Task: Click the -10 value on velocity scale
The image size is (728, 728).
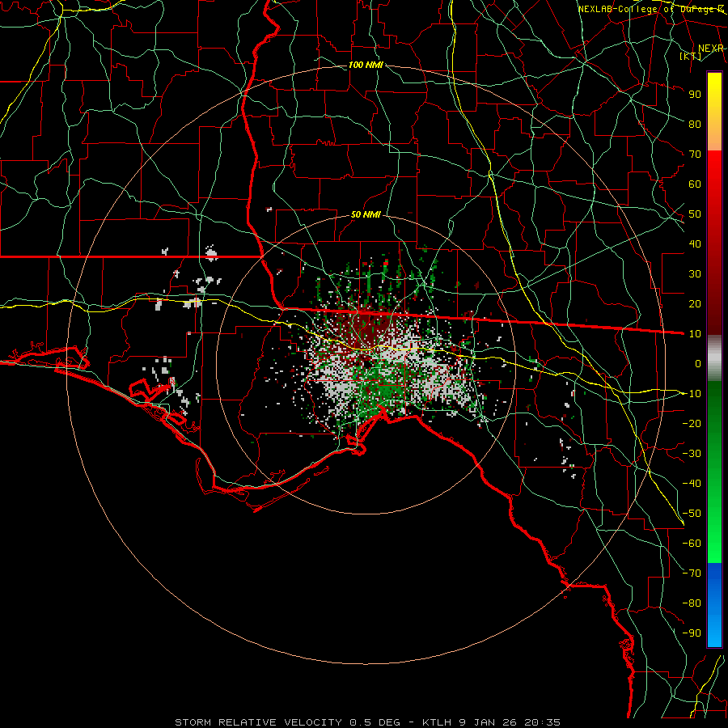Action: [692, 394]
